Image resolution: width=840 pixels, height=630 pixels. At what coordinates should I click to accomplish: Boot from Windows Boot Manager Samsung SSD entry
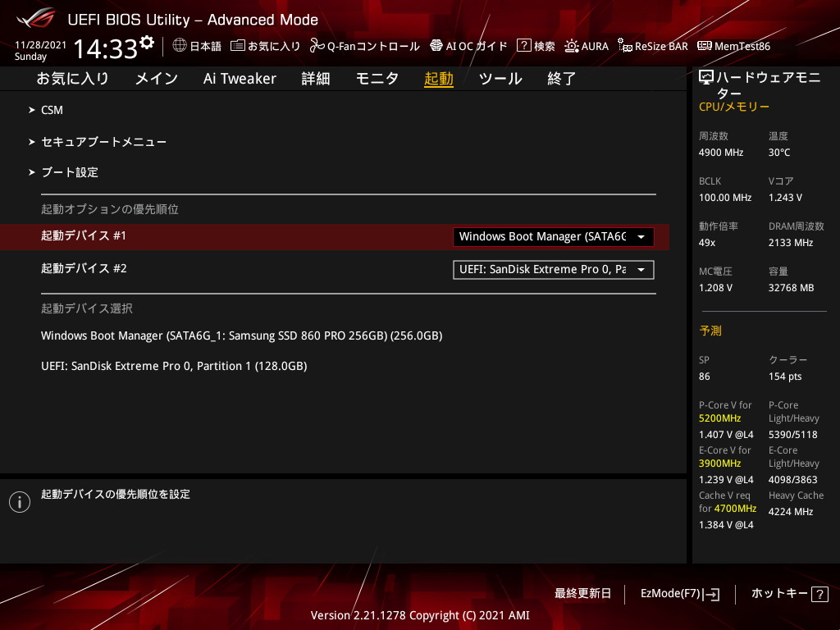pyautogui.click(x=242, y=336)
